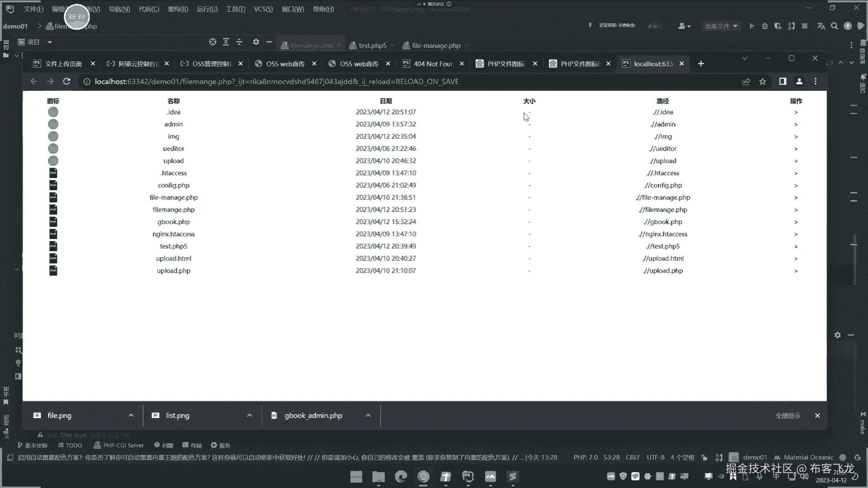Click the Run button in the IDE toolbar
The height and width of the screenshot is (488, 868).
[x=751, y=26]
